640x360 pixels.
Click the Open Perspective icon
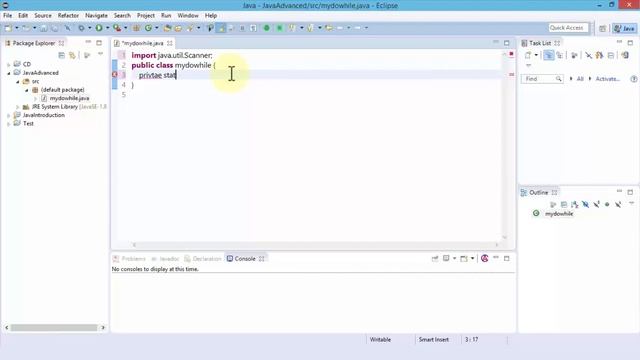tap(602, 28)
